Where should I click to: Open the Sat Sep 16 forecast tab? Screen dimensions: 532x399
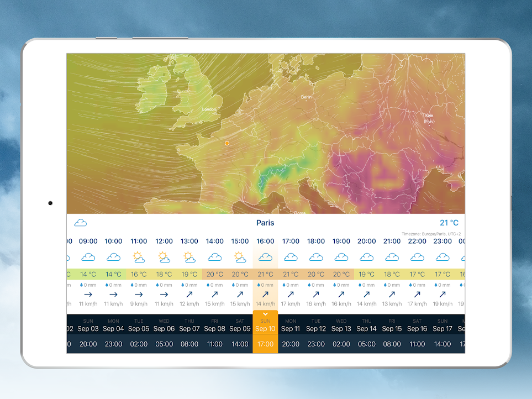(417, 326)
